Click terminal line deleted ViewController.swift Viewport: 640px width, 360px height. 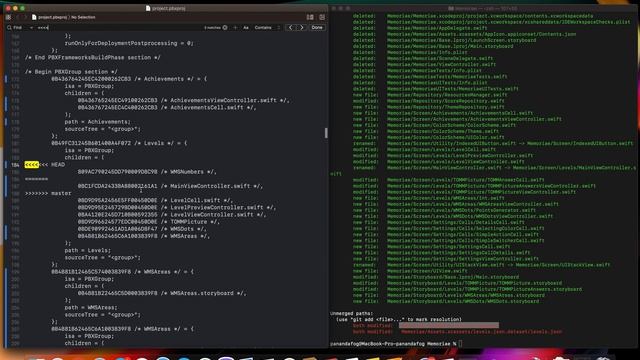424,64
